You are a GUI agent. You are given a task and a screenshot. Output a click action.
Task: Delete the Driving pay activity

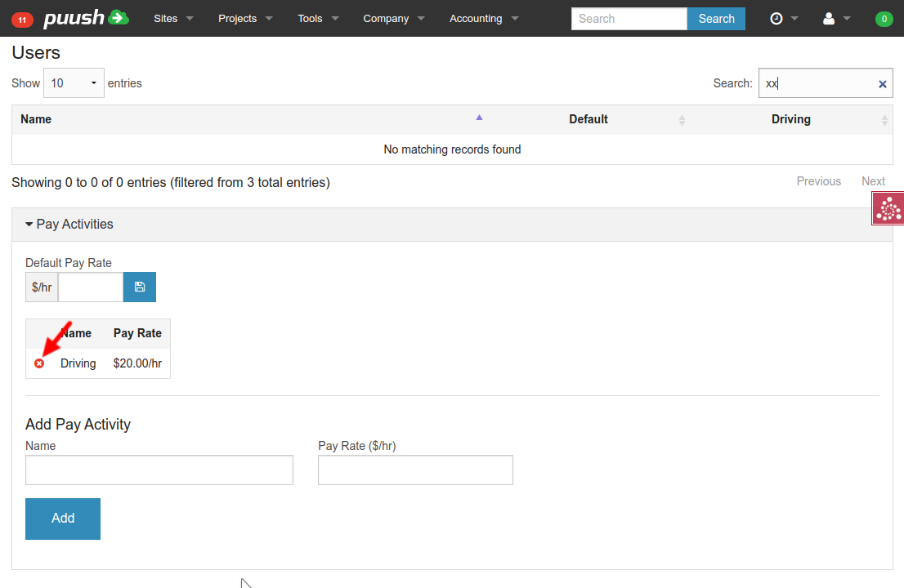pos(39,363)
